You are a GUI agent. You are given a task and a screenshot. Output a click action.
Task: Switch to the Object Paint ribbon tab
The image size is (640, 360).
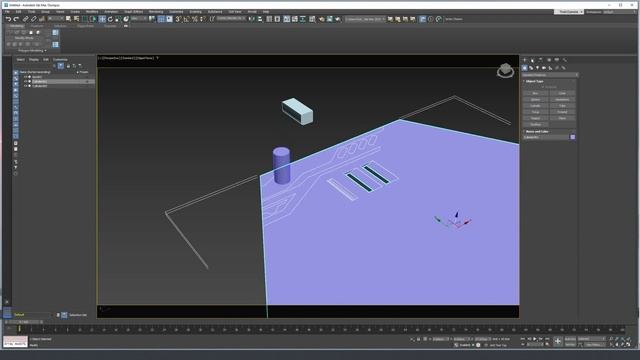pyautogui.click(x=85, y=26)
